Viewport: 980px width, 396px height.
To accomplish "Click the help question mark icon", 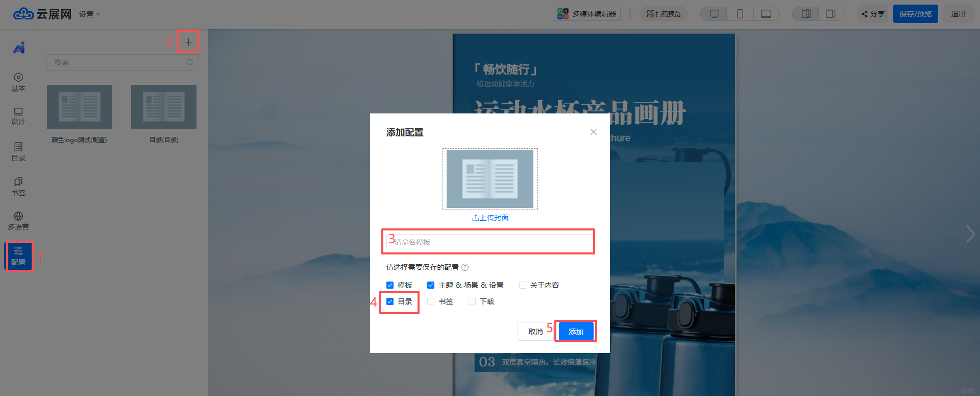I will click(465, 267).
